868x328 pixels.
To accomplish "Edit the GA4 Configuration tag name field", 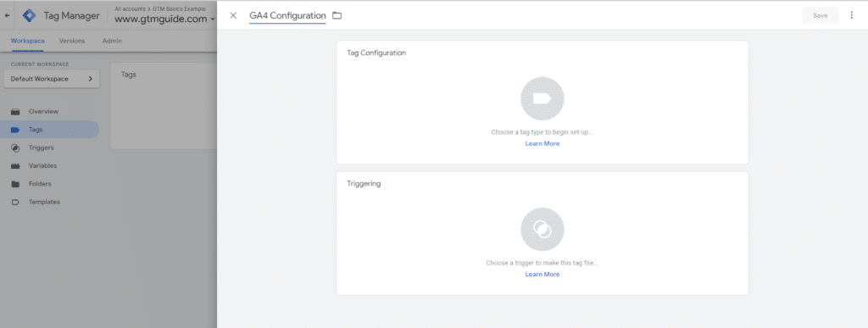I will (x=287, y=16).
